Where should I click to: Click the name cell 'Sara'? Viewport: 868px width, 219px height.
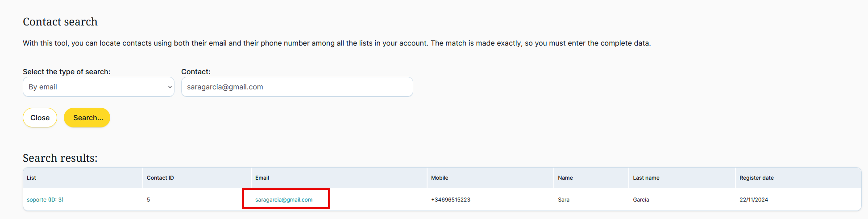coord(564,200)
